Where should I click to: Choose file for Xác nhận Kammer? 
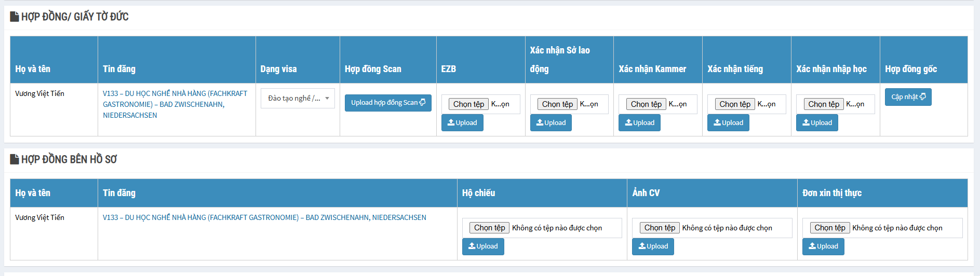coord(646,104)
